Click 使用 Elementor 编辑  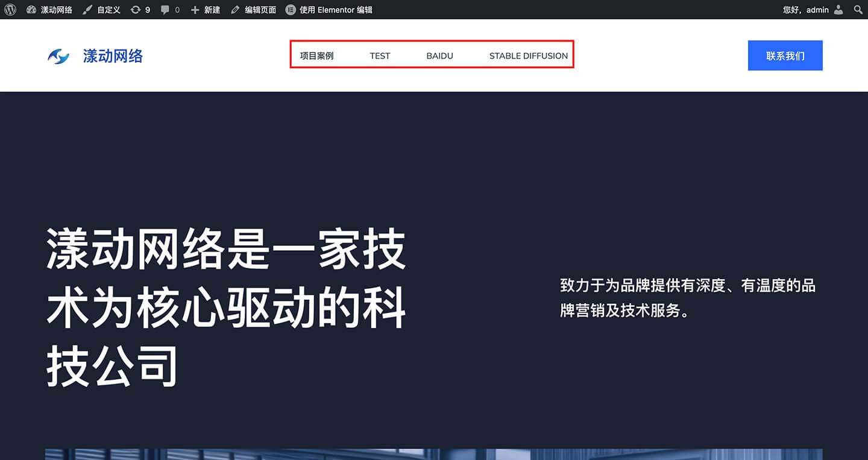pyautogui.click(x=329, y=10)
